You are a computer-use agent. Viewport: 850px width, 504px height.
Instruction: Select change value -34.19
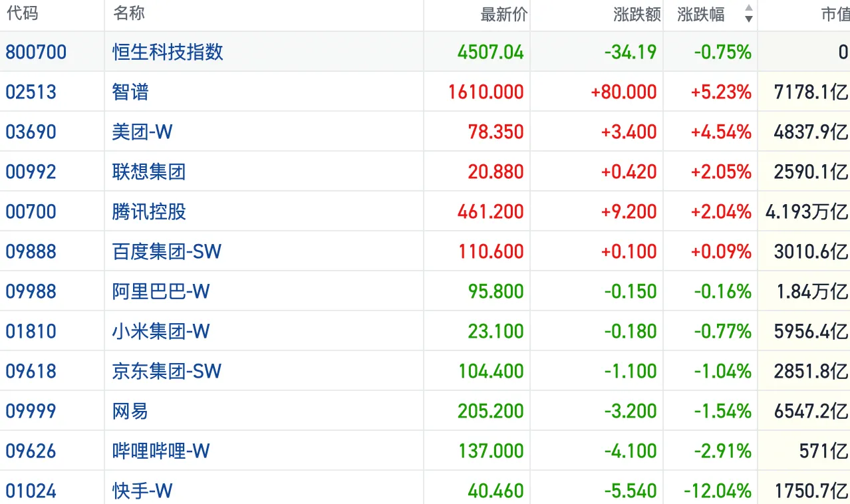coord(631,52)
